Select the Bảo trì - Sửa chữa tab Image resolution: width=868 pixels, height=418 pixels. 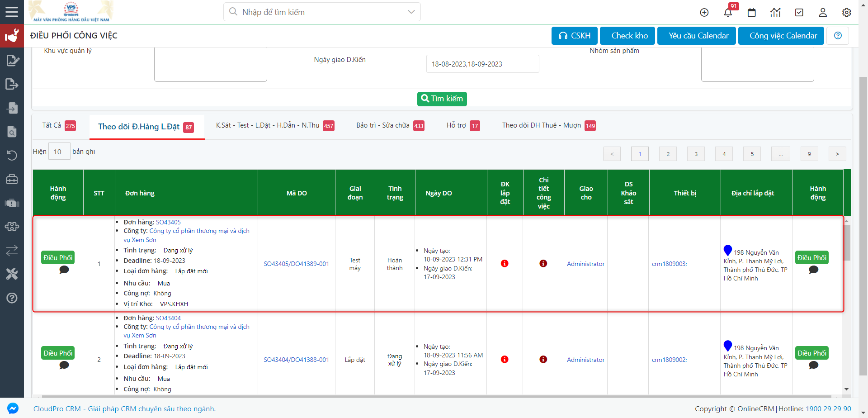390,126
